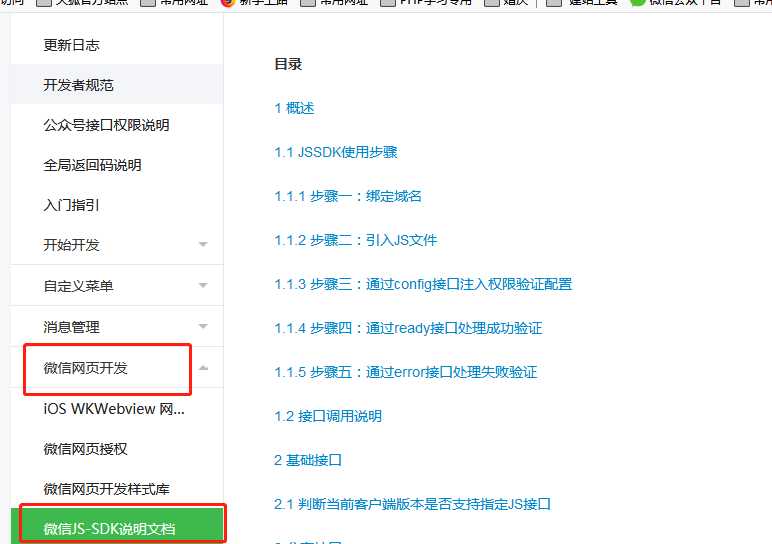Image resolution: width=772 pixels, height=544 pixels.
Task: Open 1.1.4 ready接口处理成功验证 link
Action: pos(408,328)
